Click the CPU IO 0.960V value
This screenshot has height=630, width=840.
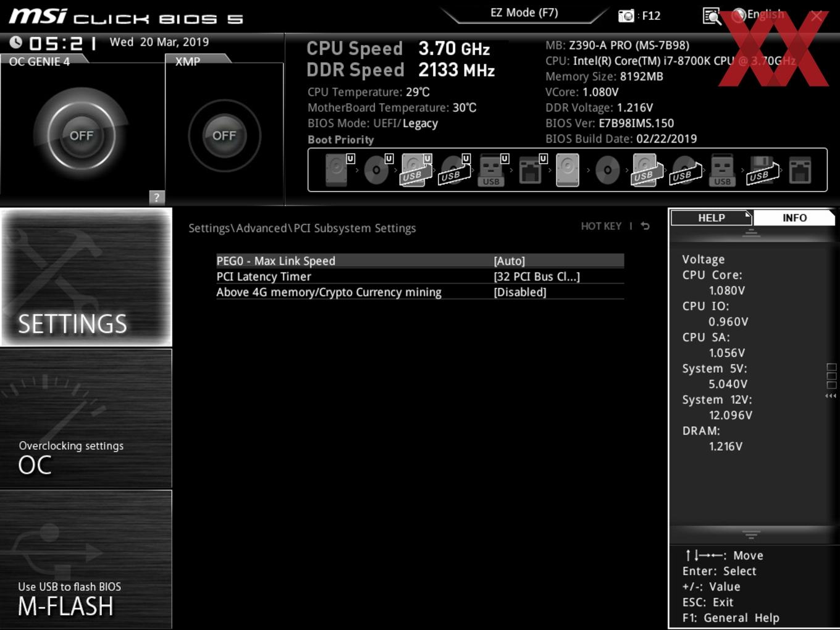(x=728, y=321)
